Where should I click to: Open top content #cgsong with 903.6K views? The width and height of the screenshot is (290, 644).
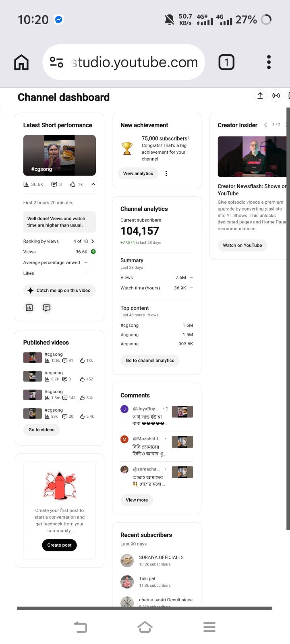157,344
